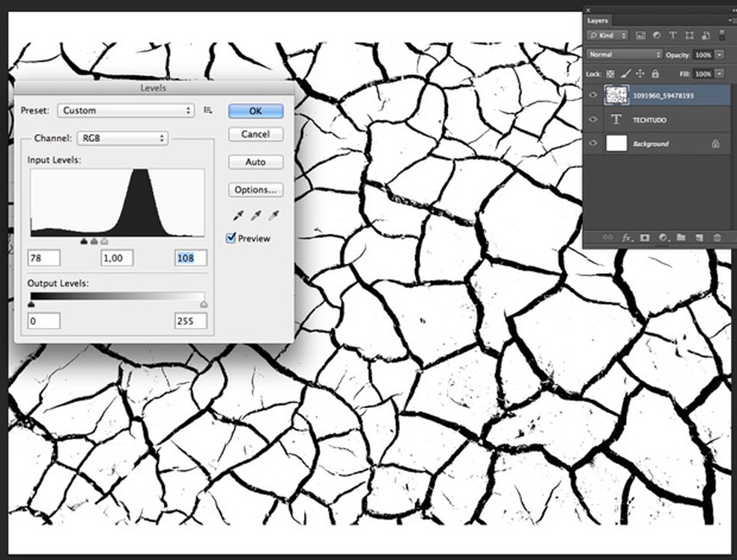The height and width of the screenshot is (560, 737).
Task: Click the white output levels slider handle
Action: coord(204,305)
